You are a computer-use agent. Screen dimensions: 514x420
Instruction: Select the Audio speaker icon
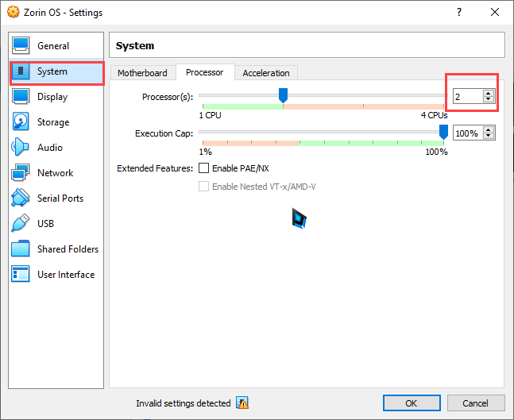click(20, 147)
